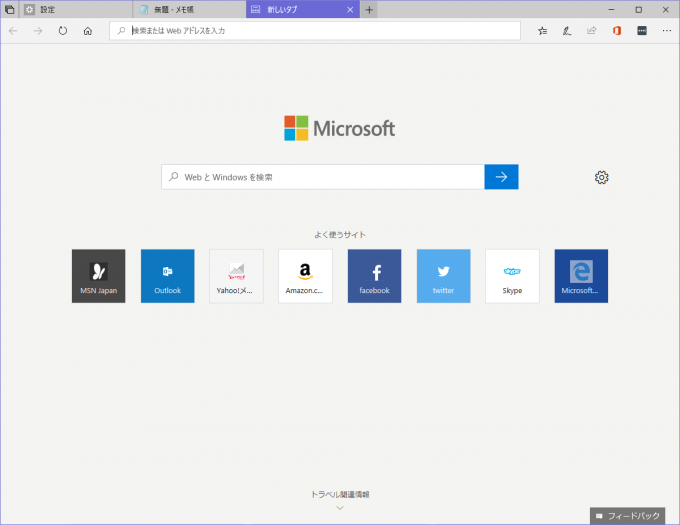
Task: Open the Skype tile
Action: coord(512,276)
